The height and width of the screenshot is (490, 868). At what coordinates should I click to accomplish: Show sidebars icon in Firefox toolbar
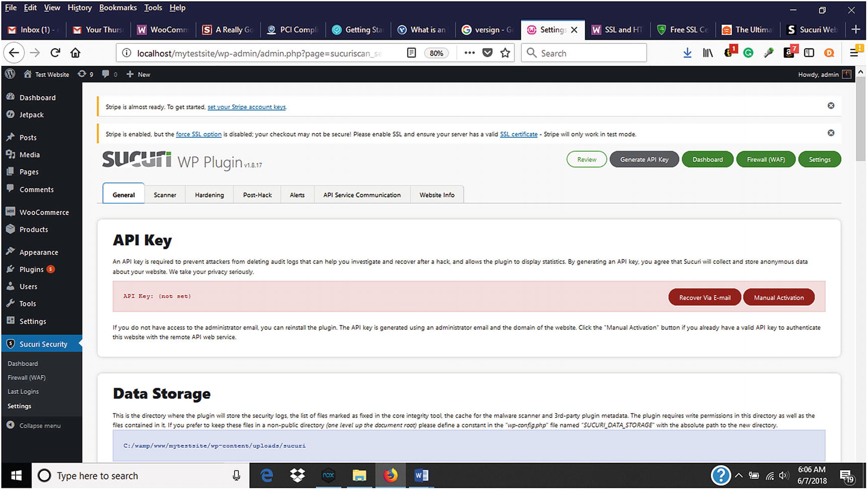[809, 53]
